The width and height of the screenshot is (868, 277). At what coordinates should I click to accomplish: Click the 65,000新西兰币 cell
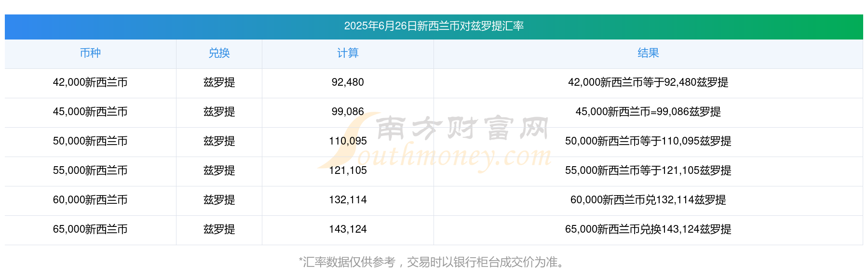tap(90, 229)
